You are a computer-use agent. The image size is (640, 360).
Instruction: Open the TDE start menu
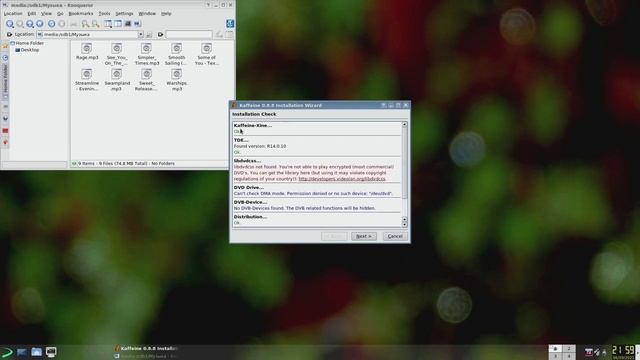point(7,352)
